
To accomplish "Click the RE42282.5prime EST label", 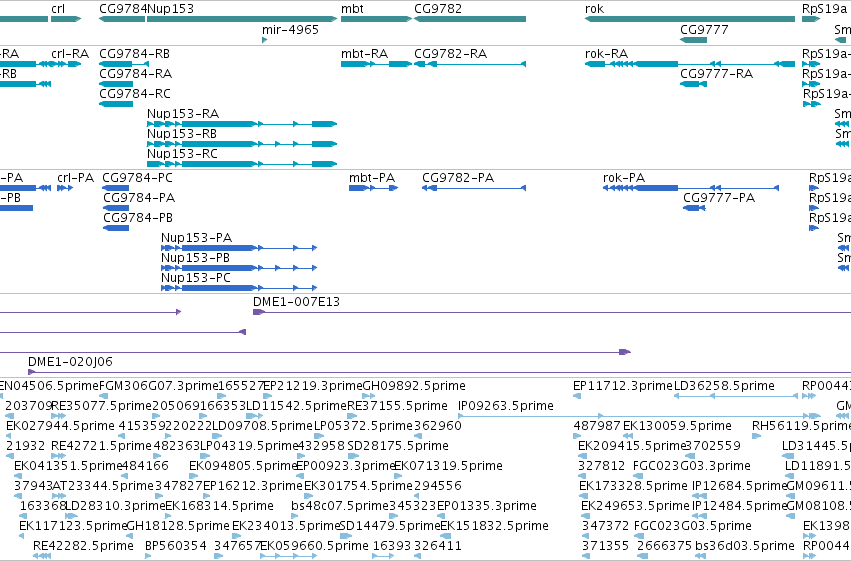I will (83, 546).
